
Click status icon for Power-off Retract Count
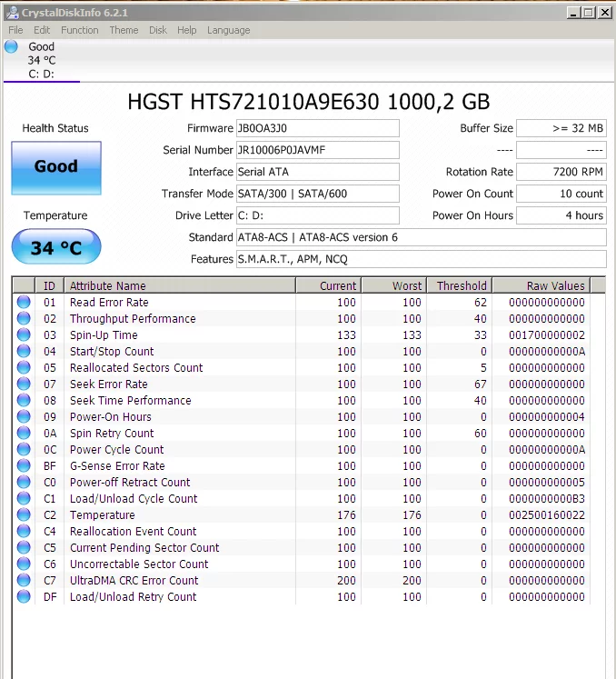coord(24,482)
